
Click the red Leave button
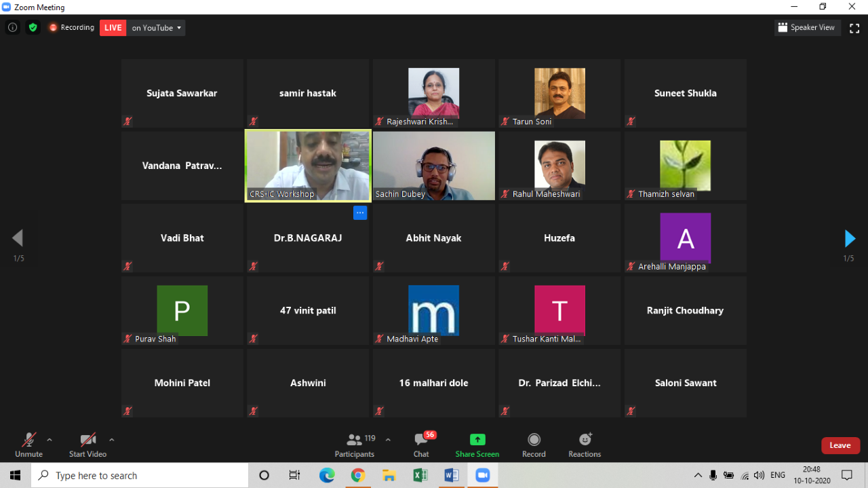(x=840, y=445)
